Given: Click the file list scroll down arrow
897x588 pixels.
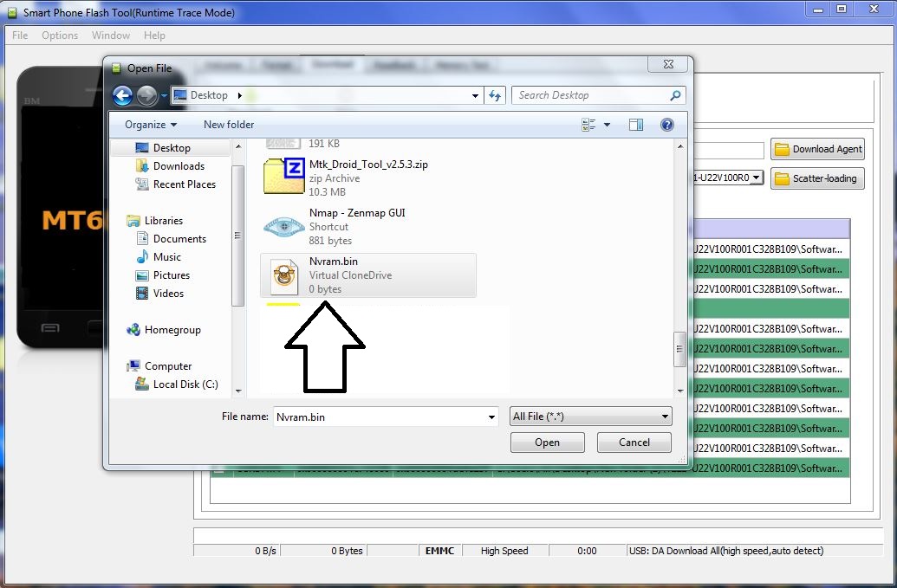Looking at the screenshot, I should pyautogui.click(x=680, y=391).
